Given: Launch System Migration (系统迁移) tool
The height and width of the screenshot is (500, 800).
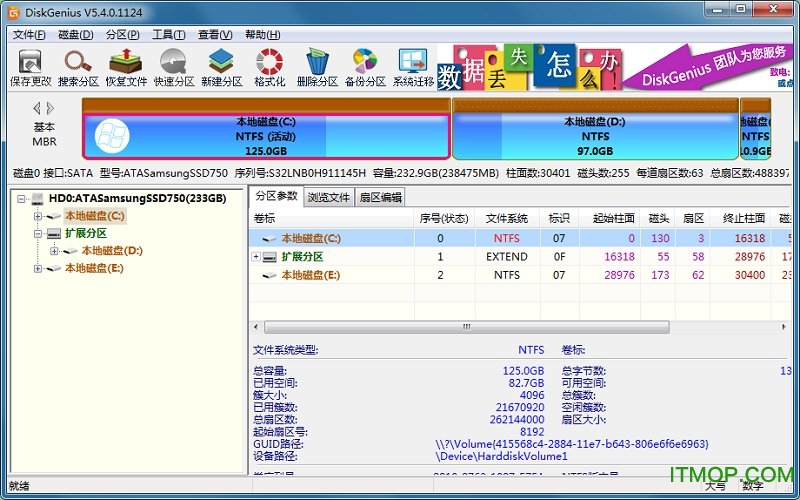Looking at the screenshot, I should point(413,67).
